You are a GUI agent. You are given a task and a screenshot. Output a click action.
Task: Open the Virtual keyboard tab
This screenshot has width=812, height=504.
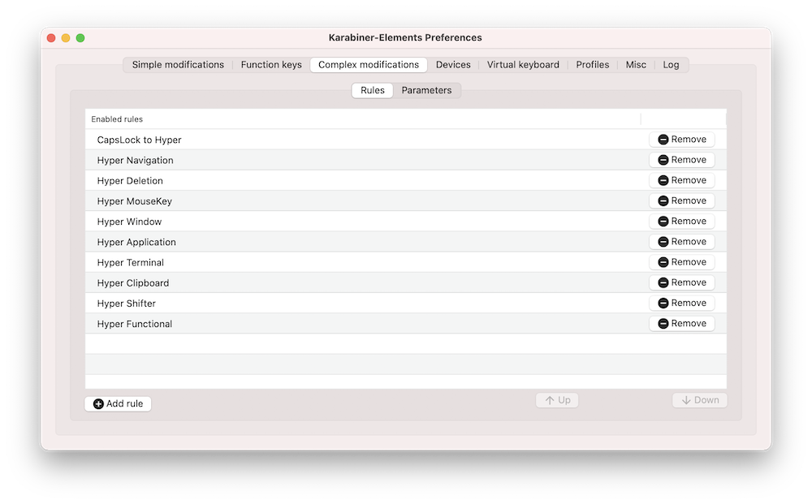(x=523, y=65)
